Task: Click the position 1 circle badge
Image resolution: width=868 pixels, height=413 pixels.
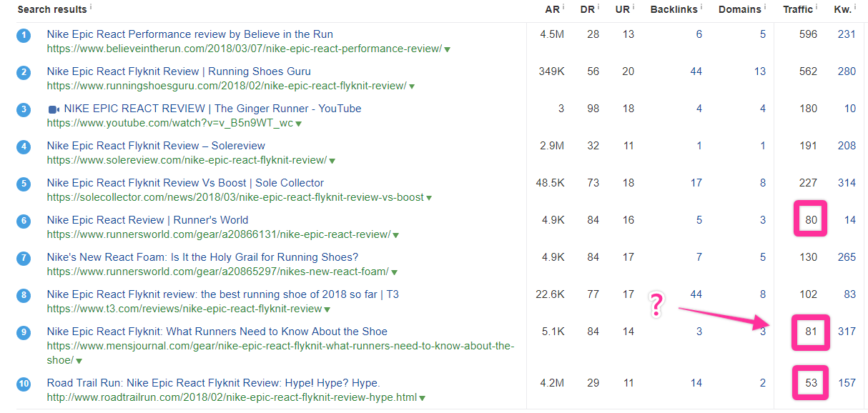Action: click(x=24, y=35)
